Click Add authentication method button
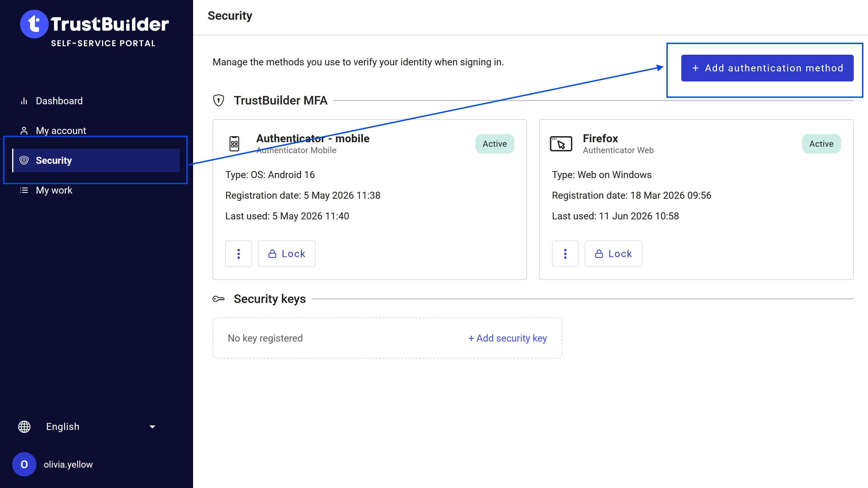This screenshot has width=868, height=488. click(767, 68)
